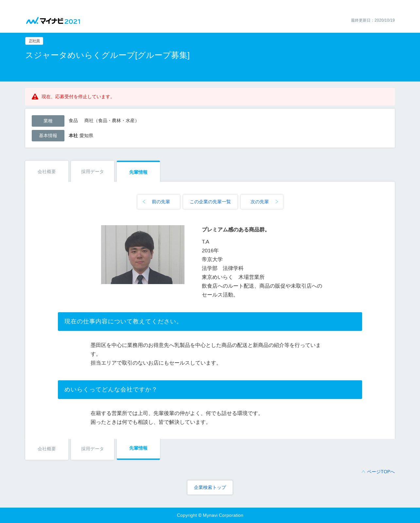This screenshot has width=420, height=523.
Task: Click the 現在の仕事内容について教えてください heading
Action: (x=210, y=321)
